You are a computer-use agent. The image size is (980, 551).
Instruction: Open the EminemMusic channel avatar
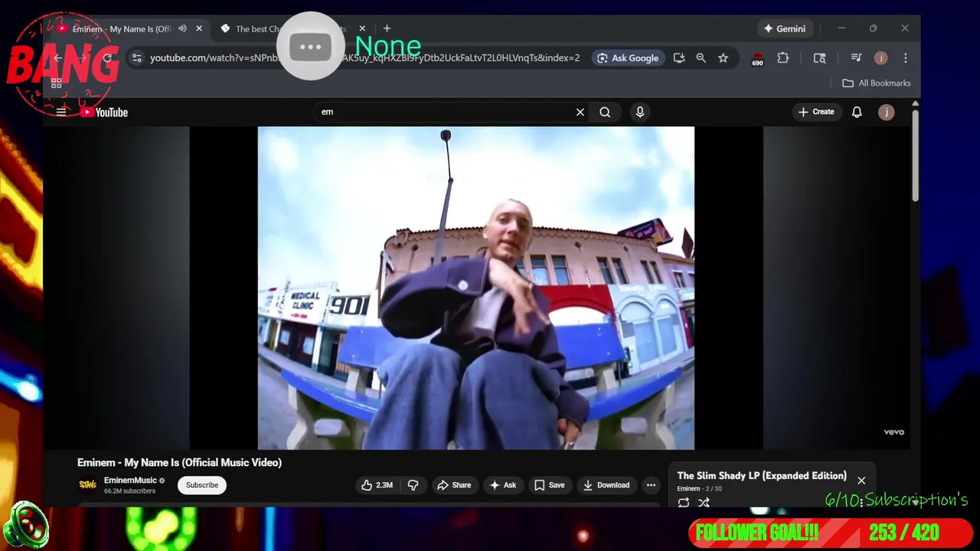pyautogui.click(x=88, y=484)
